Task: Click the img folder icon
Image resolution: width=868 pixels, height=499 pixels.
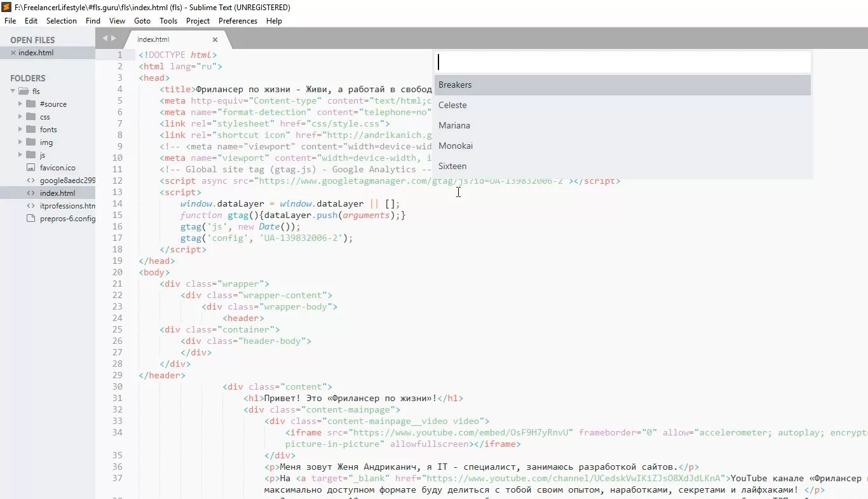Action: click(31, 142)
